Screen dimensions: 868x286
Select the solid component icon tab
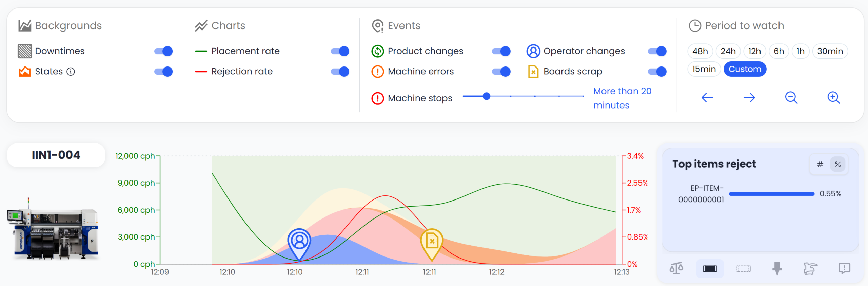710,269
